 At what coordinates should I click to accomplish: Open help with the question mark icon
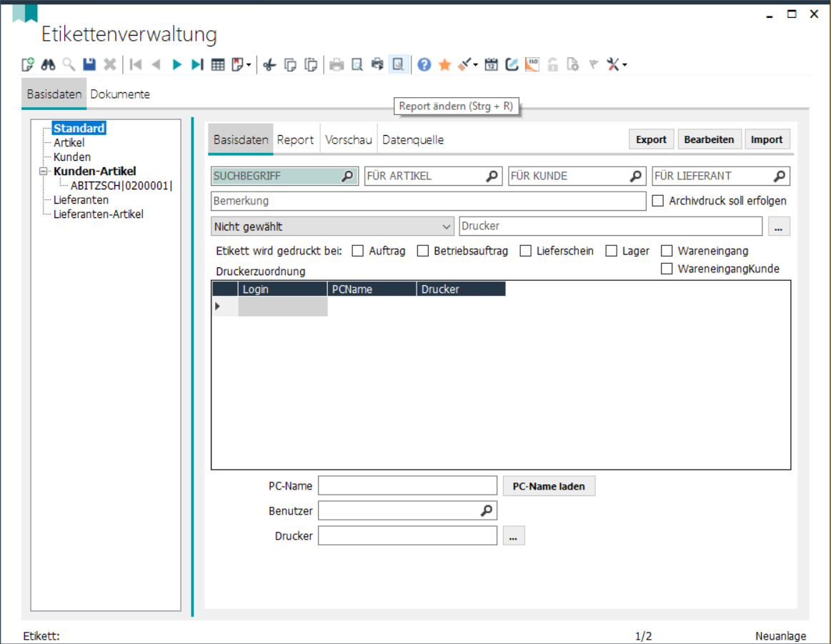(x=424, y=65)
